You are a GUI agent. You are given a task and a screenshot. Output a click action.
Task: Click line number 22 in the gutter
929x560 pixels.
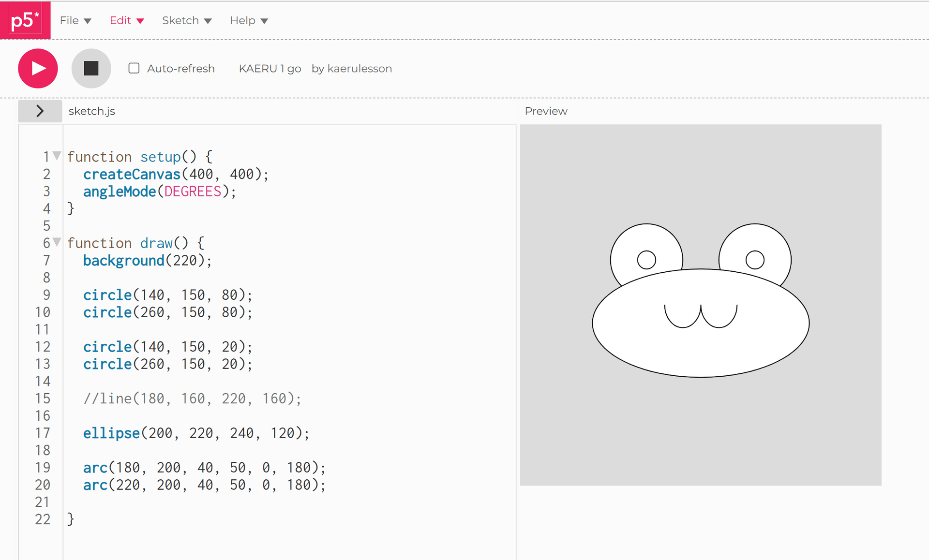pyautogui.click(x=43, y=519)
